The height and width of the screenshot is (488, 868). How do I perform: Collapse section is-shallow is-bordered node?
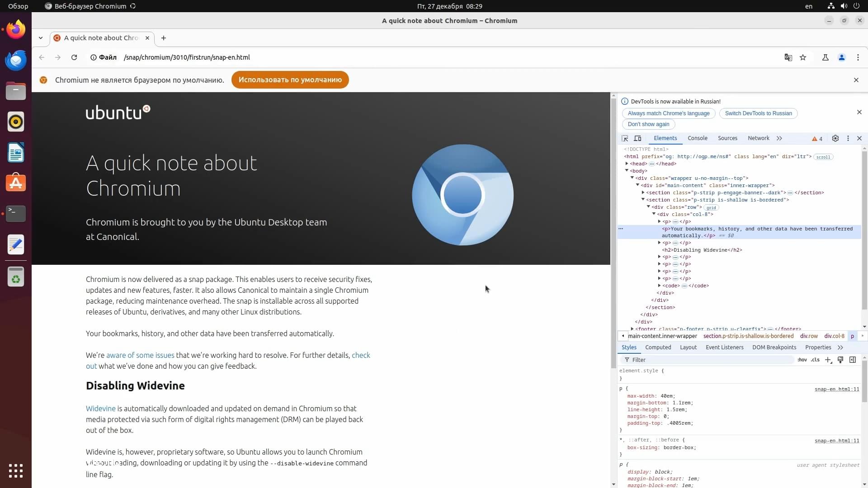click(x=643, y=200)
